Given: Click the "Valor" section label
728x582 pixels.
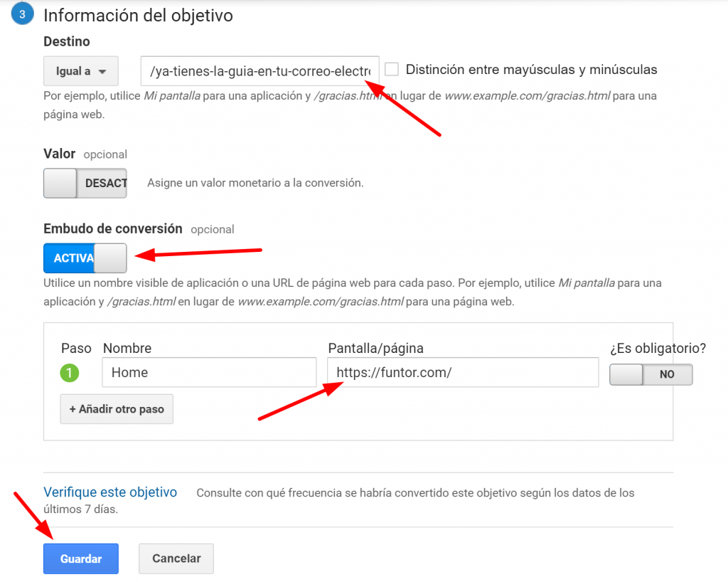Looking at the screenshot, I should (59, 154).
